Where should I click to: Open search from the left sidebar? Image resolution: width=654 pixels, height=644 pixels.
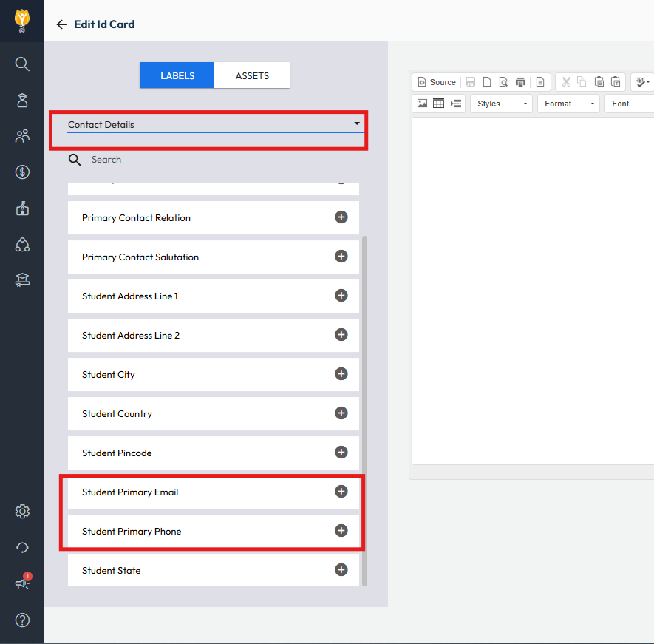[x=22, y=64]
